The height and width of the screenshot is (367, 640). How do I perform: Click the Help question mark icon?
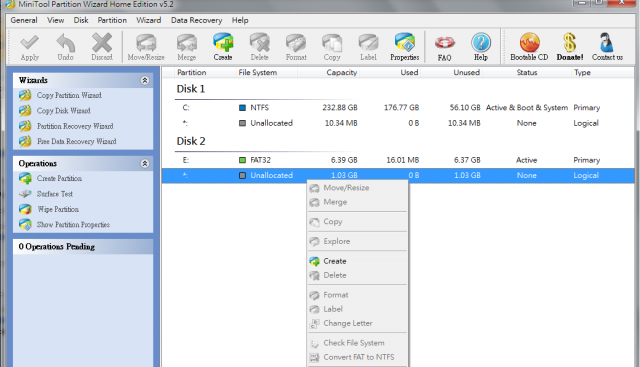point(481,47)
